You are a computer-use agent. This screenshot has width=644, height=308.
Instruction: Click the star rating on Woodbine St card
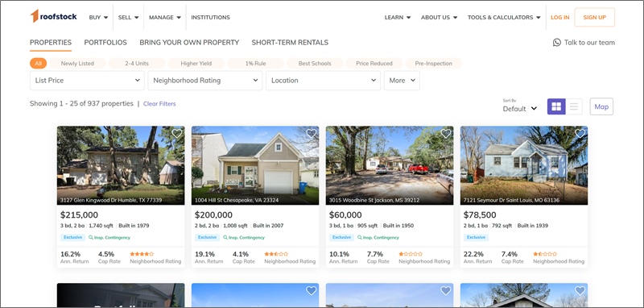click(x=411, y=254)
